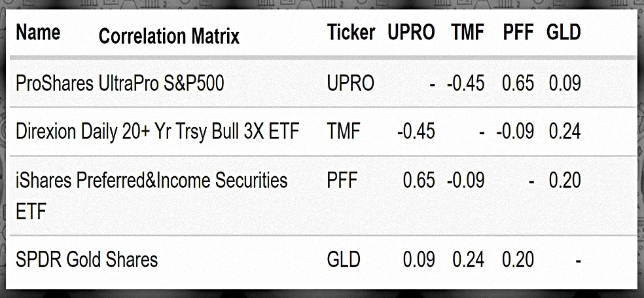Image resolution: width=644 pixels, height=298 pixels.
Task: Click the PFF column header
Action: pos(518,32)
